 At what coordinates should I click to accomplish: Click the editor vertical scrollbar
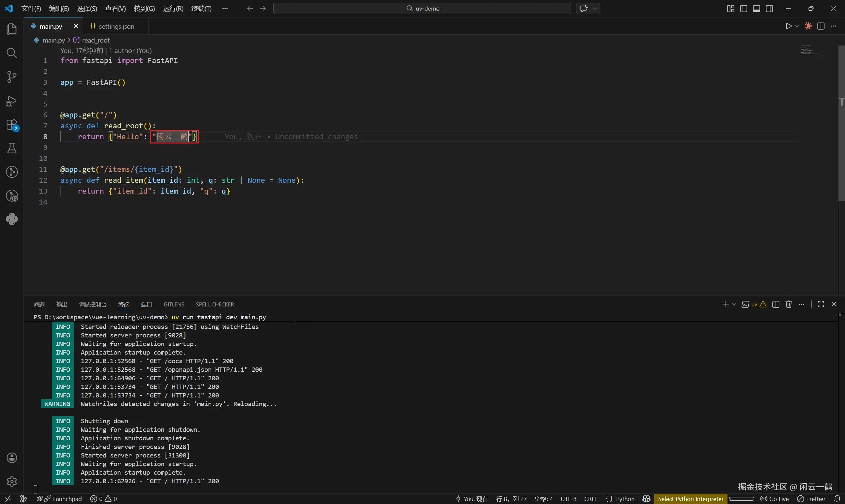click(841, 122)
